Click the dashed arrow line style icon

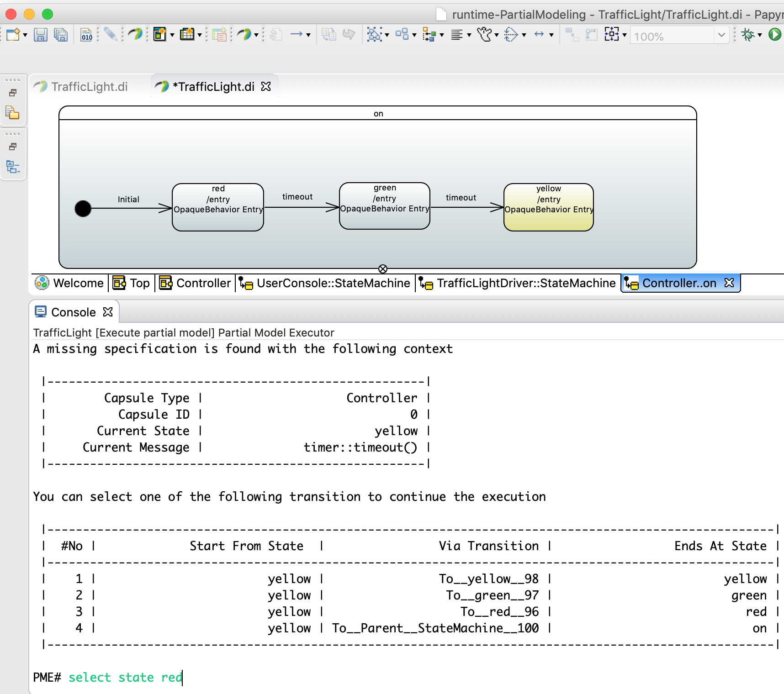pos(511,34)
